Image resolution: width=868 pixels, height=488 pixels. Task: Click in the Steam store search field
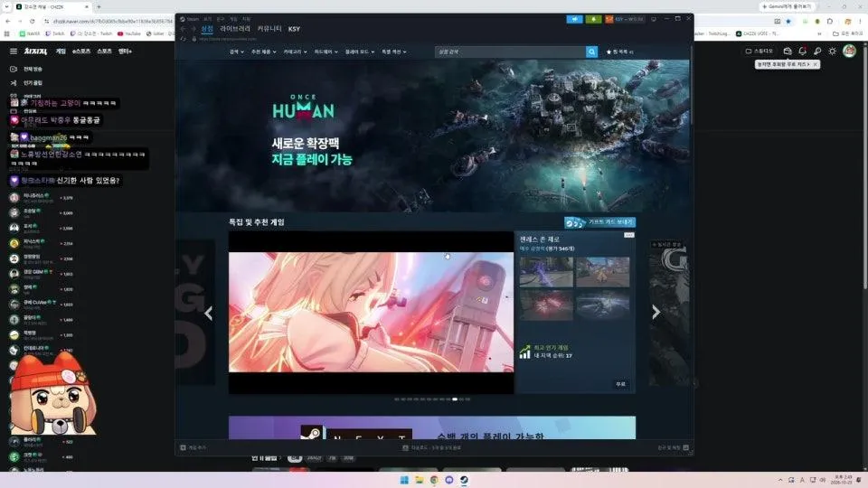[x=510, y=52]
